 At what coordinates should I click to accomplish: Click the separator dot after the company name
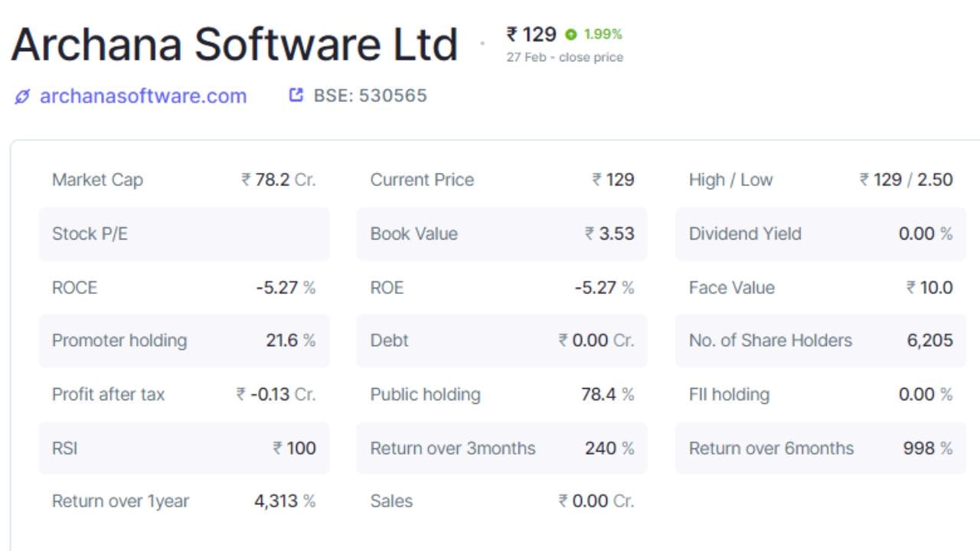483,44
